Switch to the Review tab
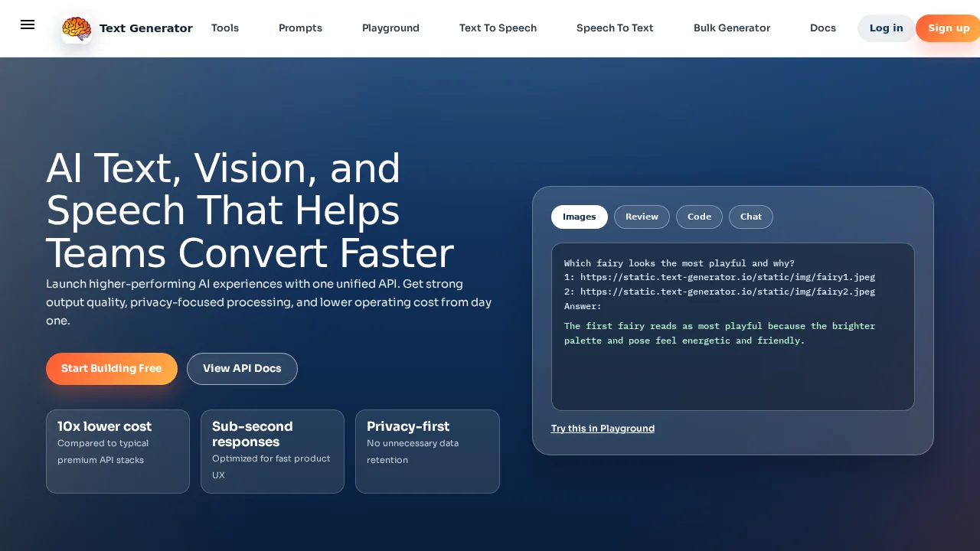 (642, 217)
